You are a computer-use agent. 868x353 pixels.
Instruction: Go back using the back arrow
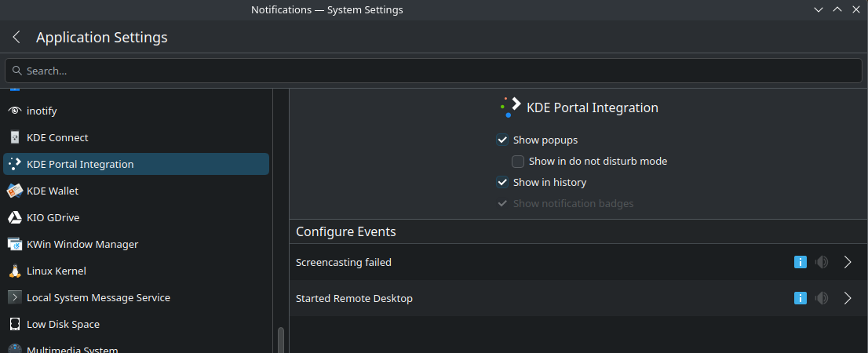pos(16,38)
